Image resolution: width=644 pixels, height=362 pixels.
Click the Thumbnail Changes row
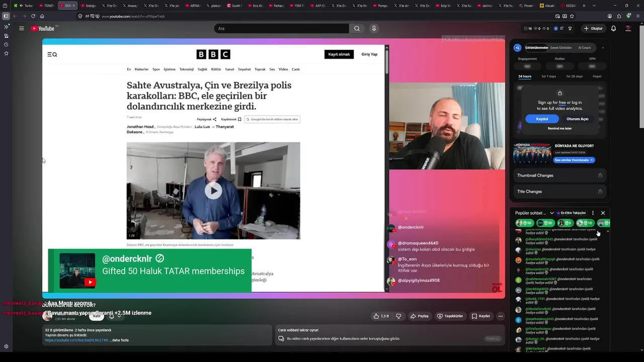tap(559, 175)
